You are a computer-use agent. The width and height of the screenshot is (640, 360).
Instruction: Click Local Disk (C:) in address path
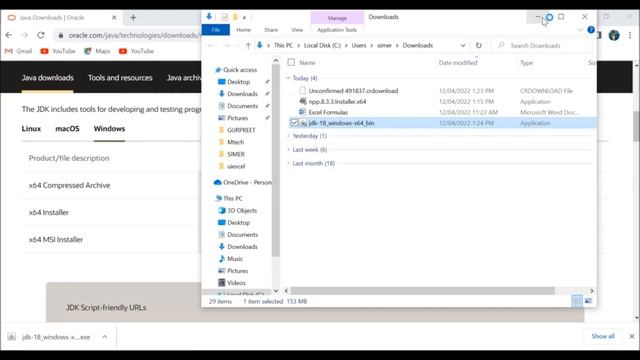(x=322, y=46)
